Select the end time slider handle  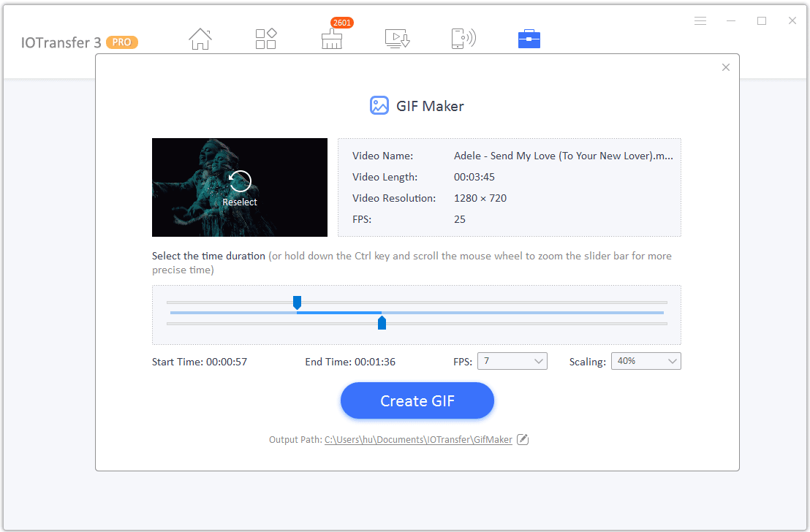pyautogui.click(x=381, y=322)
